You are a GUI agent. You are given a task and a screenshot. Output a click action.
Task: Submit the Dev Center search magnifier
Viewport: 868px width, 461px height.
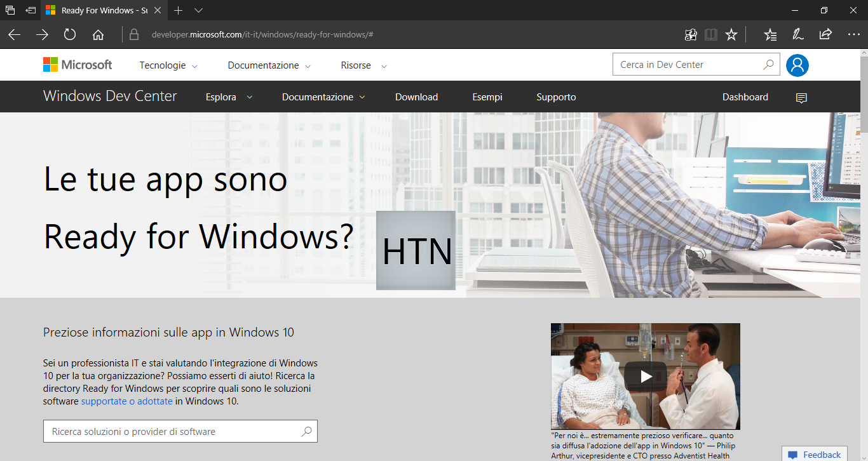768,65
